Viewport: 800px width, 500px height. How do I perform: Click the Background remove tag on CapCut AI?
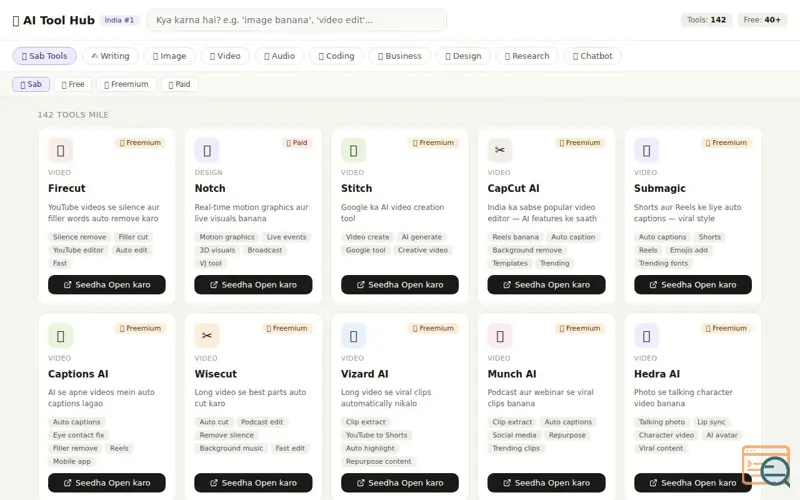point(527,251)
